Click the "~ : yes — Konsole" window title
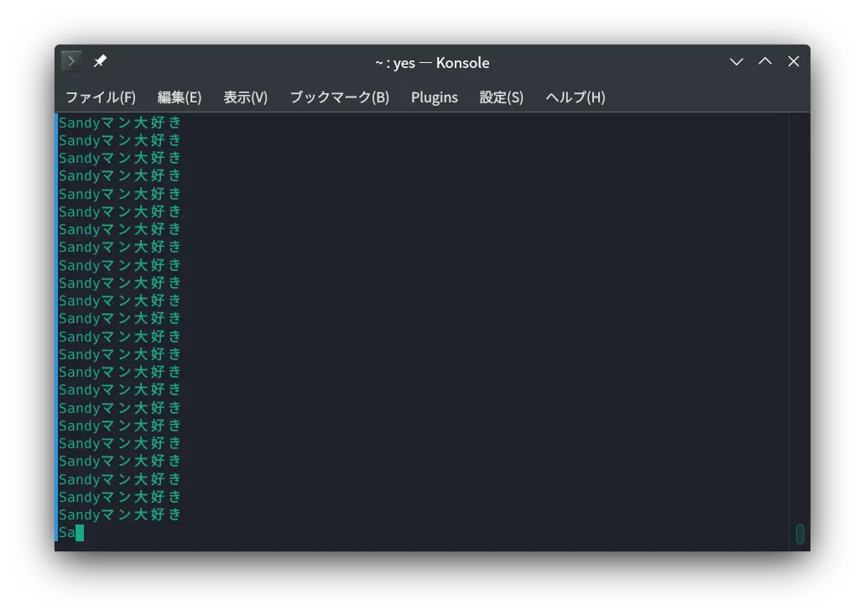Image resolution: width=865 pixels, height=616 pixels. click(432, 62)
